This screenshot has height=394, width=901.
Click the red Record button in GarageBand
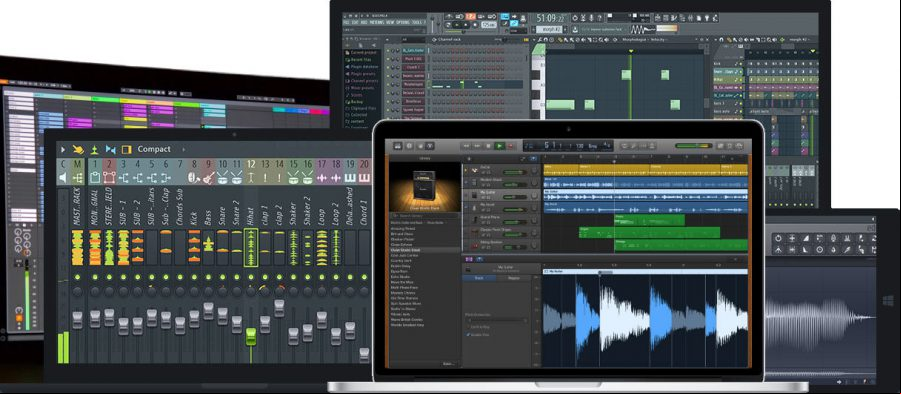click(x=510, y=146)
